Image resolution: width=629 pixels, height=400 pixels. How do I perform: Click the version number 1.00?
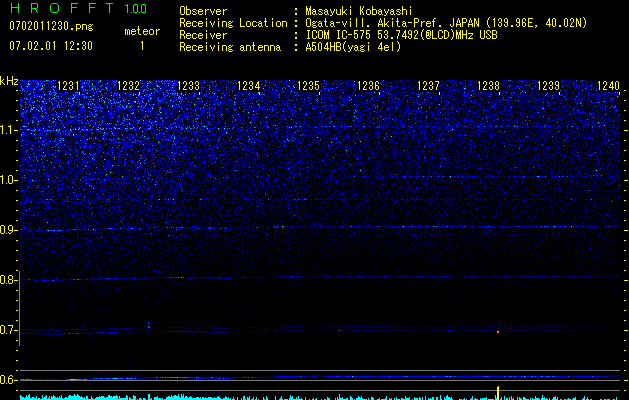tap(136, 8)
